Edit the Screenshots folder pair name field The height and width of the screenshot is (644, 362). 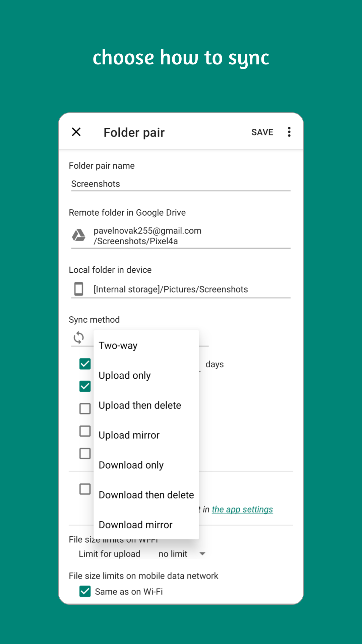(x=181, y=184)
